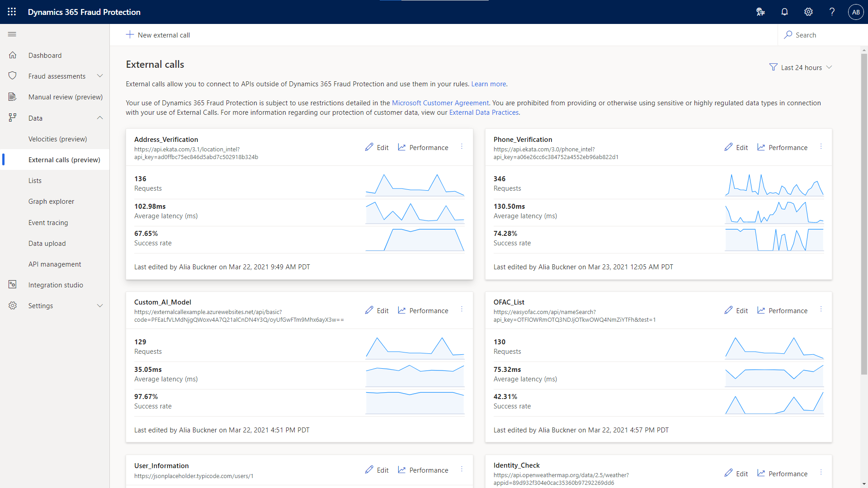Open notifications bell

(784, 12)
